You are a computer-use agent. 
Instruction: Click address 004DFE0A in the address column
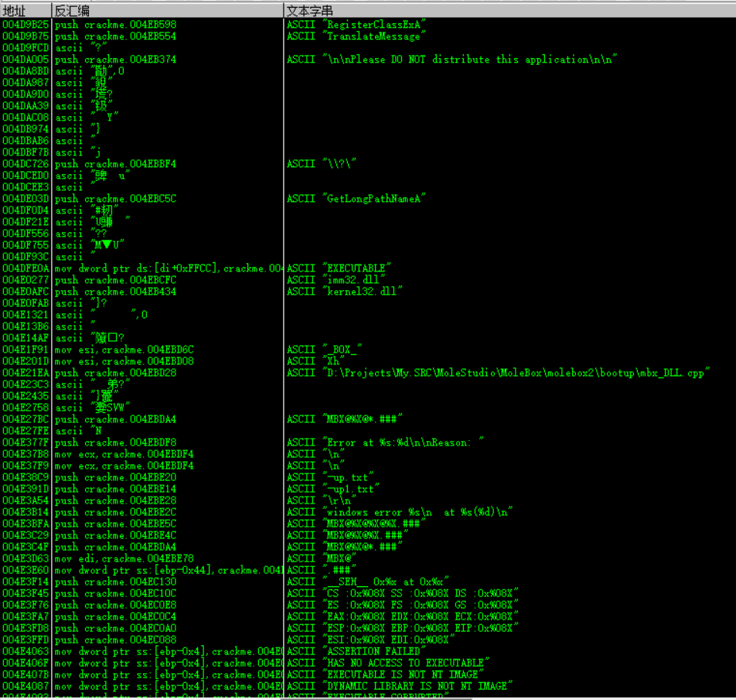coord(26,268)
